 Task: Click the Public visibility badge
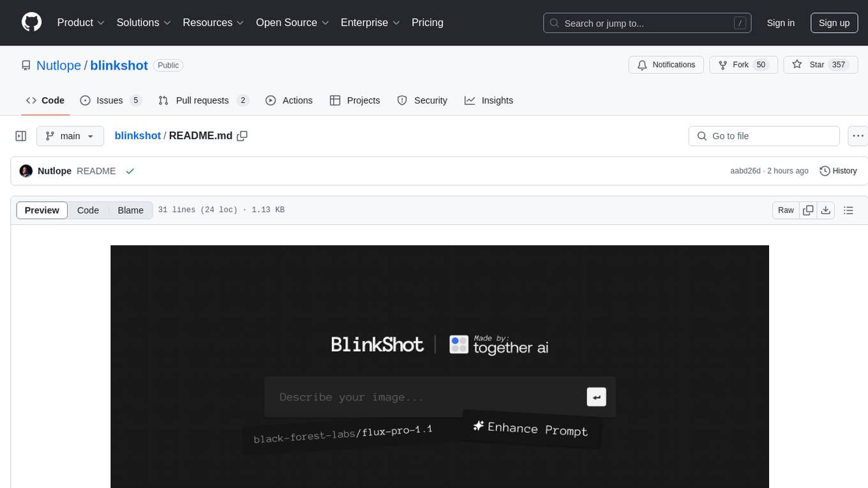pyautogui.click(x=168, y=65)
